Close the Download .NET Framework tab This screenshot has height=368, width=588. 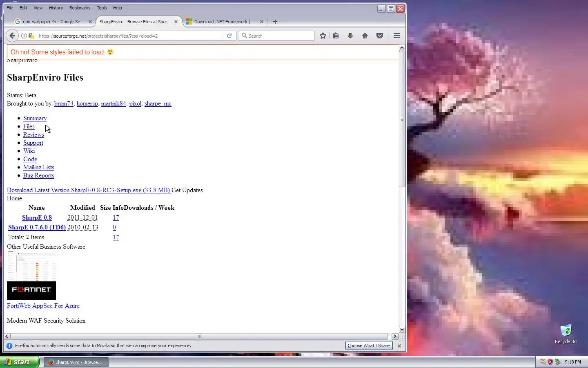(262, 22)
